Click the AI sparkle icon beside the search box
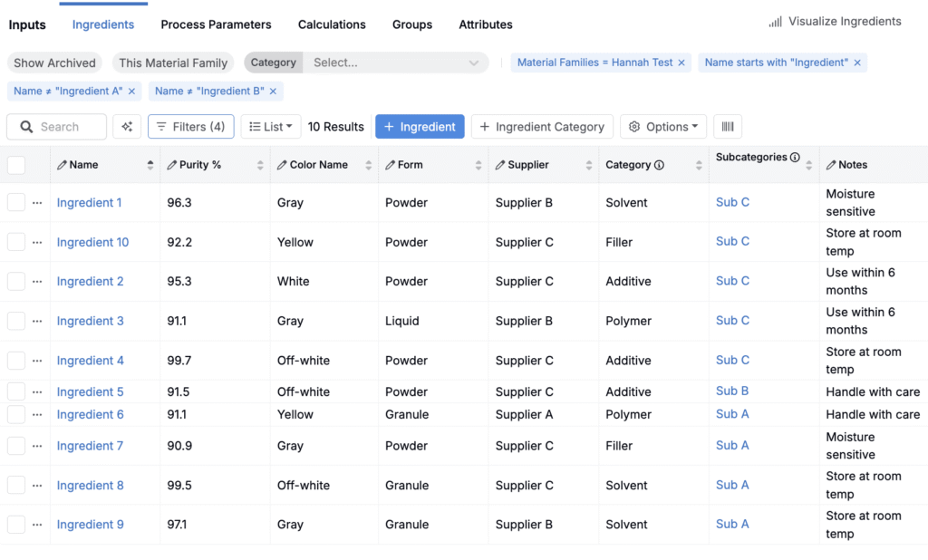This screenshot has height=560, width=928. 129,126
